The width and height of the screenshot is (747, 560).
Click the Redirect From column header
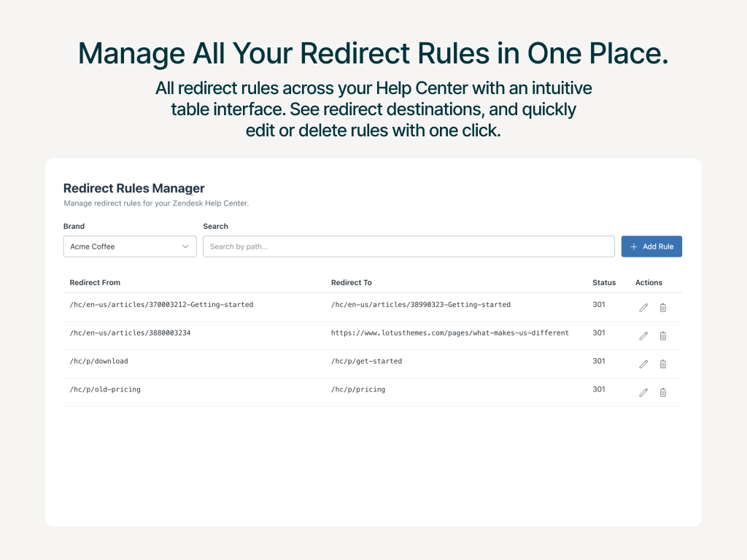point(95,283)
